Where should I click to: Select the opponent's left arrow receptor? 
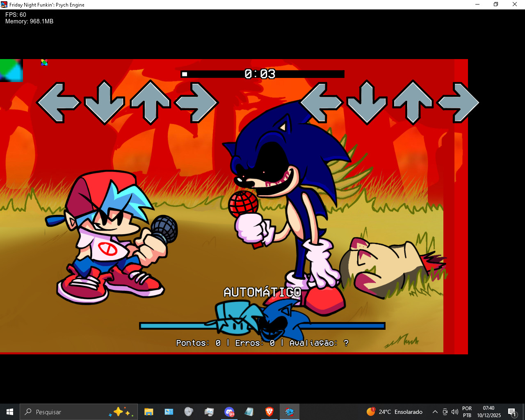pyautogui.click(x=59, y=102)
